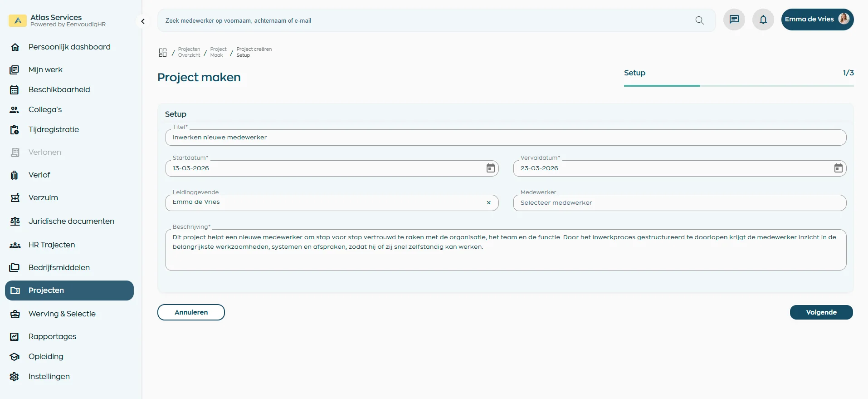Click the Atlas Services logo
This screenshot has width=868, height=399.
coord(18,20)
